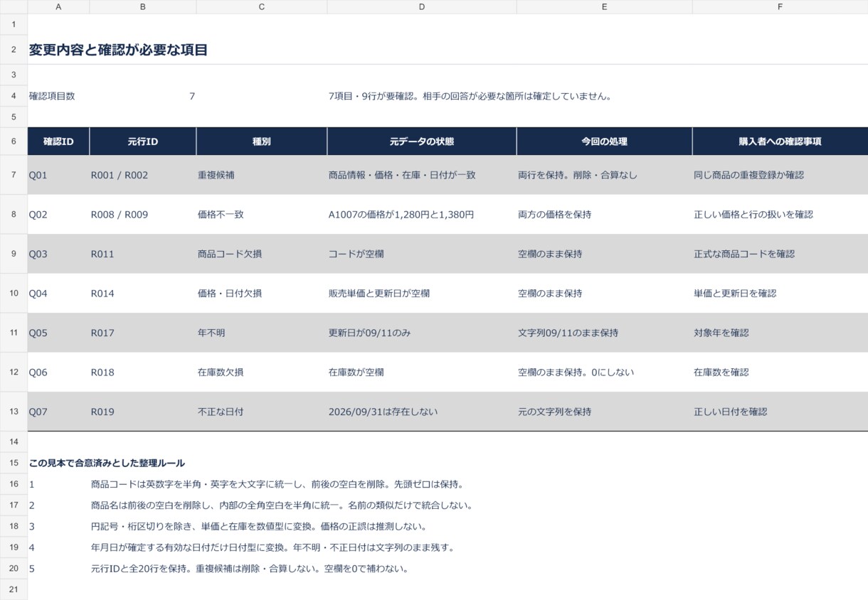The height and width of the screenshot is (600, 868).
Task: Select column A header
Action: [58, 6]
